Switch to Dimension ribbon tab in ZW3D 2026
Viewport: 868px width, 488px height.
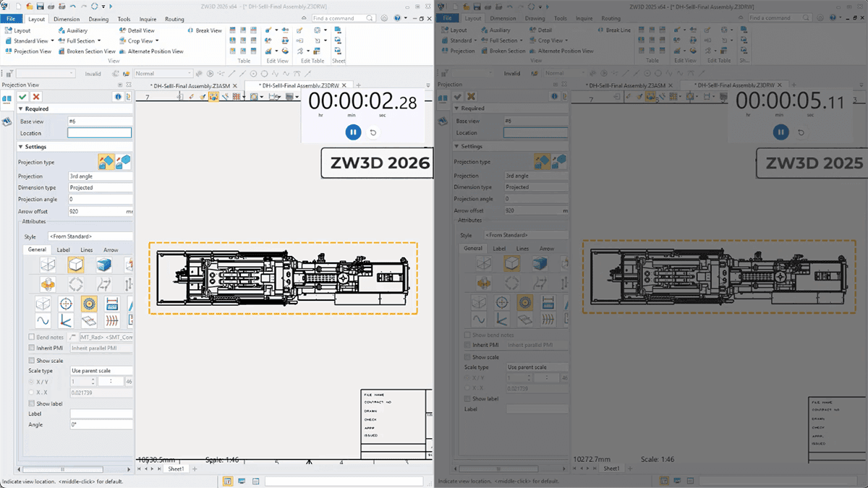67,18
